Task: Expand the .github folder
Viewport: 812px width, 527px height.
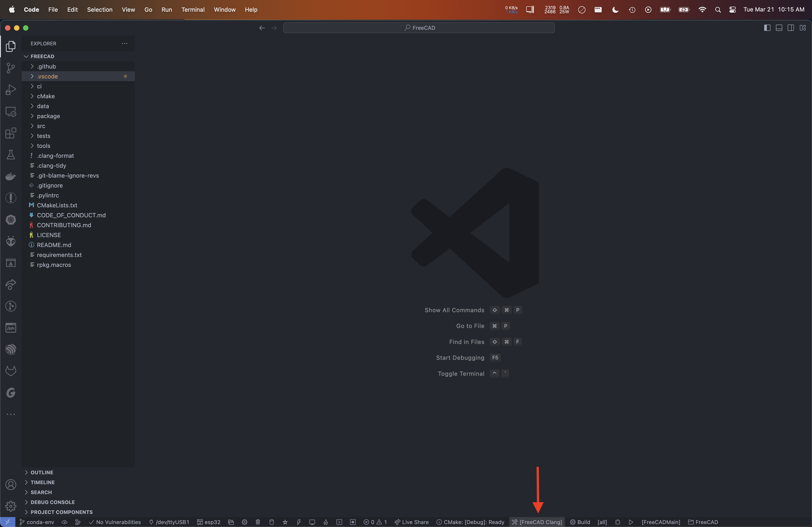Action: point(46,66)
